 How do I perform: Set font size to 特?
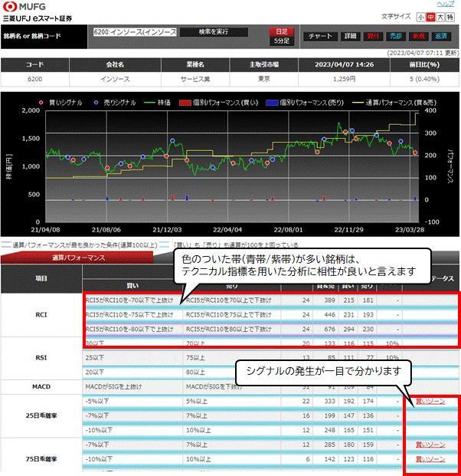(450, 17)
